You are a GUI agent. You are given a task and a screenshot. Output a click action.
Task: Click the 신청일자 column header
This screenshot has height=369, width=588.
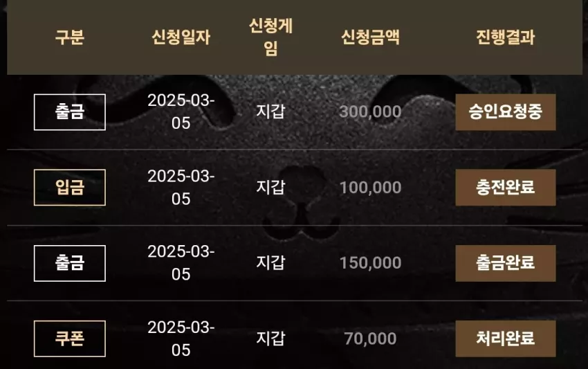tap(181, 37)
